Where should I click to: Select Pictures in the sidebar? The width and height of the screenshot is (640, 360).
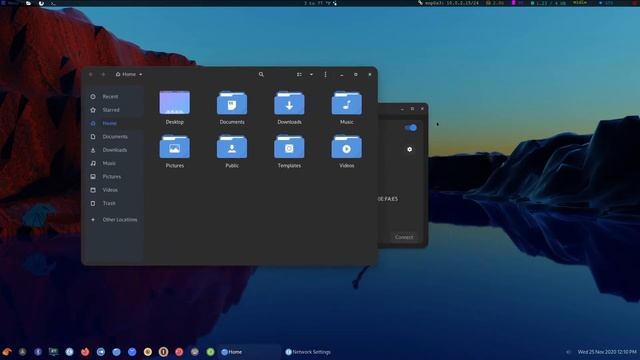(114, 177)
